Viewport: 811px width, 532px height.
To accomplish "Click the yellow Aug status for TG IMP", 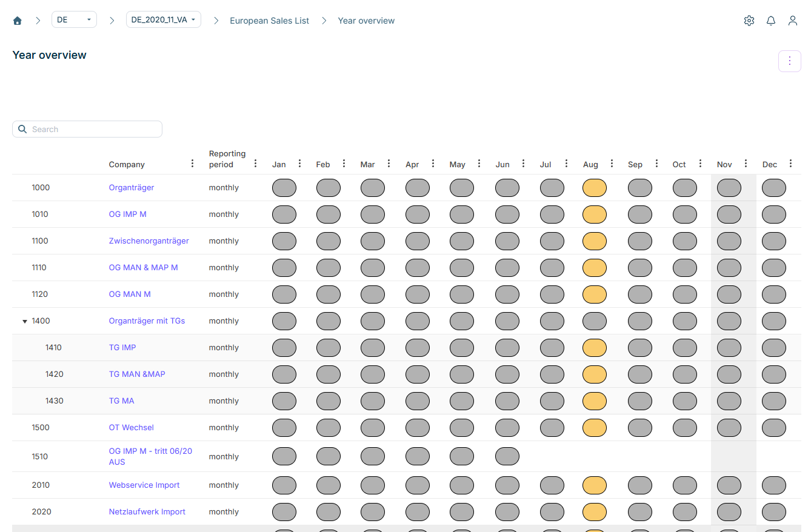I will [595, 348].
